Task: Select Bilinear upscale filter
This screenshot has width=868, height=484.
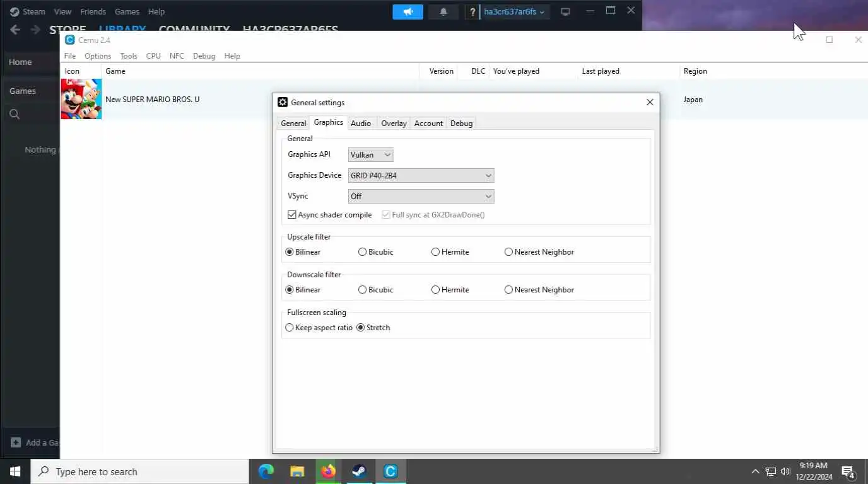Action: [290, 252]
